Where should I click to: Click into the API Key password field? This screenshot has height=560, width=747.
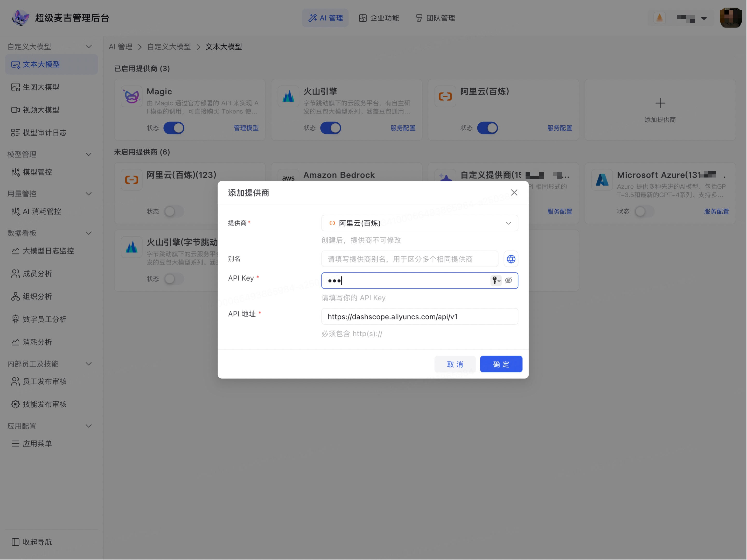coord(420,280)
